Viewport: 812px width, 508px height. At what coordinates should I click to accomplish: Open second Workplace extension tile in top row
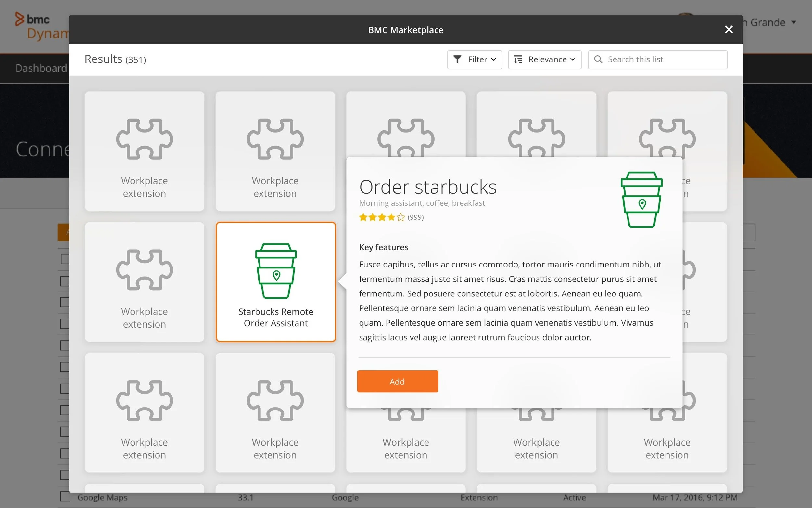(275, 151)
